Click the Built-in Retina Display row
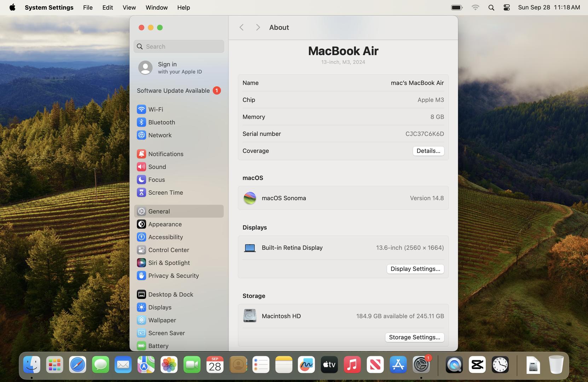 343,248
